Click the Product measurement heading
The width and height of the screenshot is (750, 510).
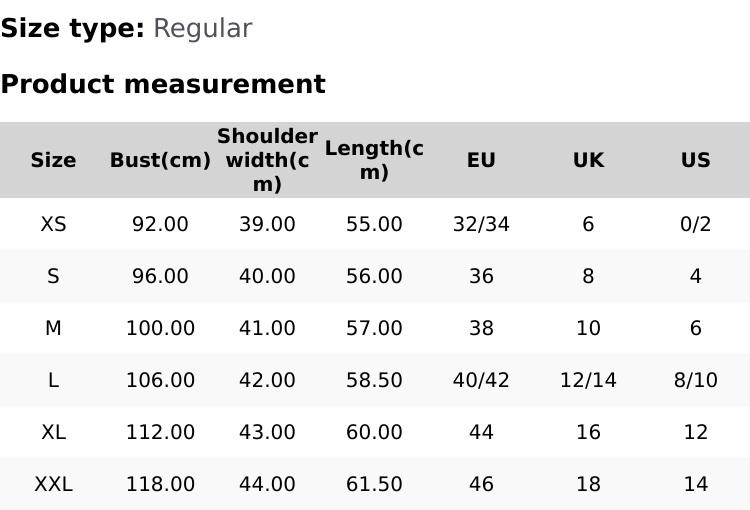pos(163,84)
